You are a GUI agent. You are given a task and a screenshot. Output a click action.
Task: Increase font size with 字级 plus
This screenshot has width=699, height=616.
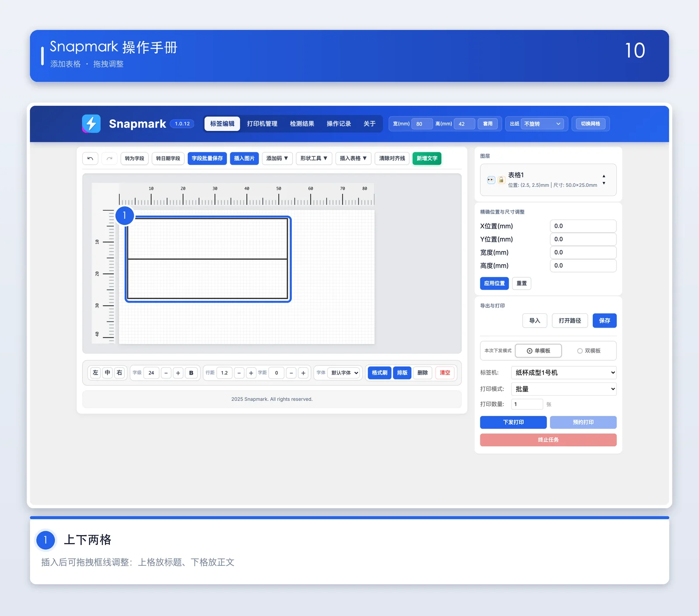pos(178,373)
